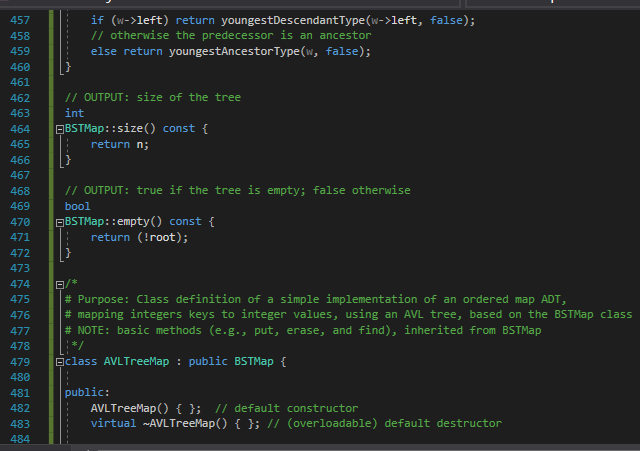Click the 'const' keyword on line 464
The height and width of the screenshot is (451, 640).
tap(179, 129)
